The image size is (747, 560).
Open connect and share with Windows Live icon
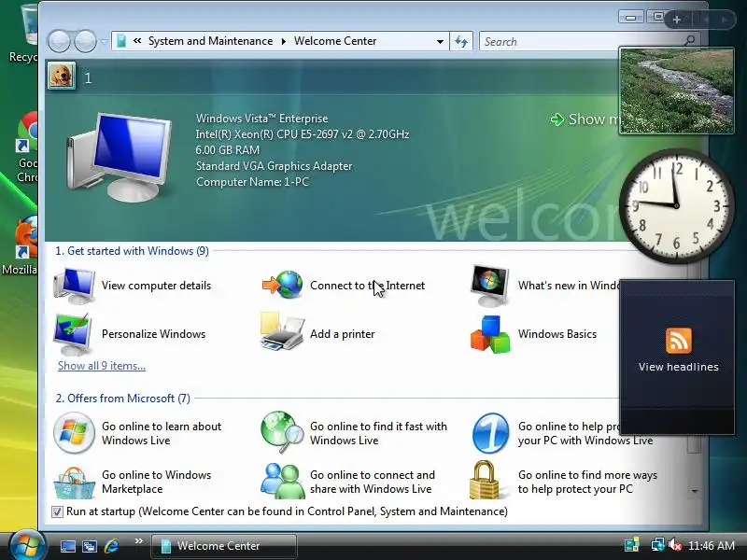tap(282, 481)
